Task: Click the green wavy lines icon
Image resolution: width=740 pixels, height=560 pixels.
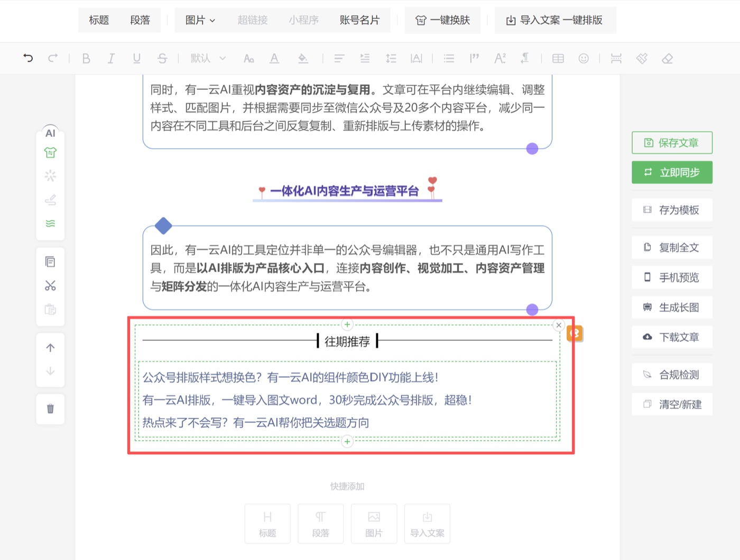Action: click(x=50, y=223)
